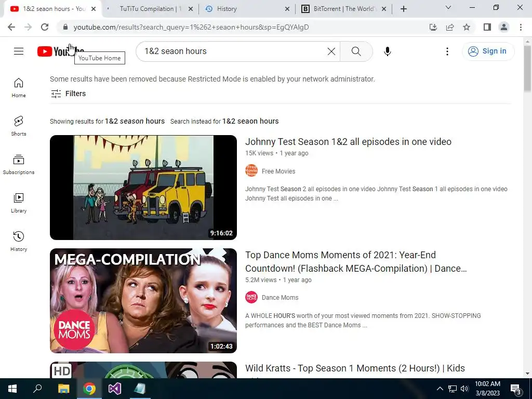Open the Chrome three-dot menu
This screenshot has width=532, height=399.
(x=521, y=27)
